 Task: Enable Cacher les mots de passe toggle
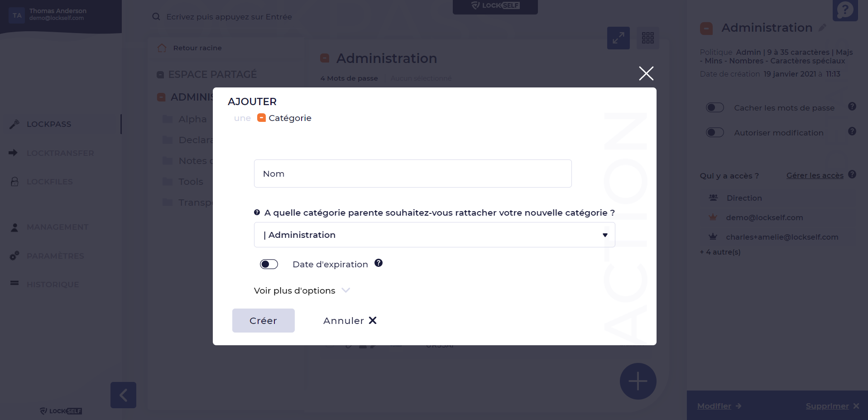point(715,107)
